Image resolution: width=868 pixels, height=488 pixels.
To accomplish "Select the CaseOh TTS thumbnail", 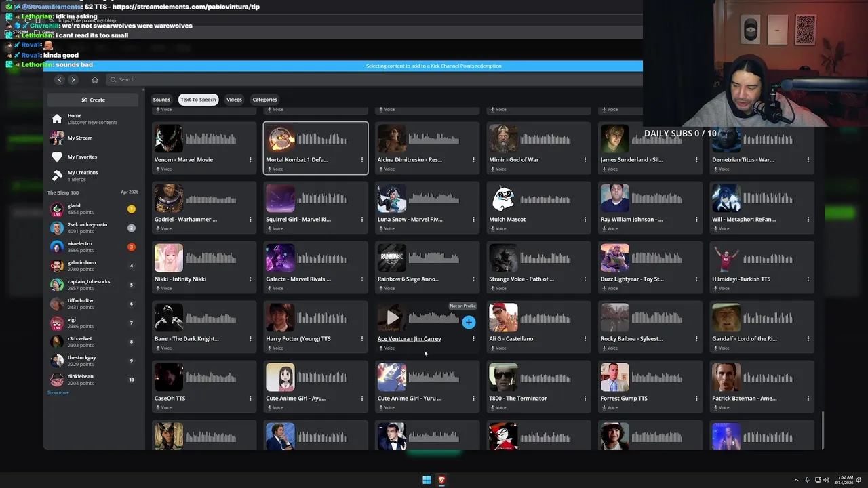I will 169,378.
